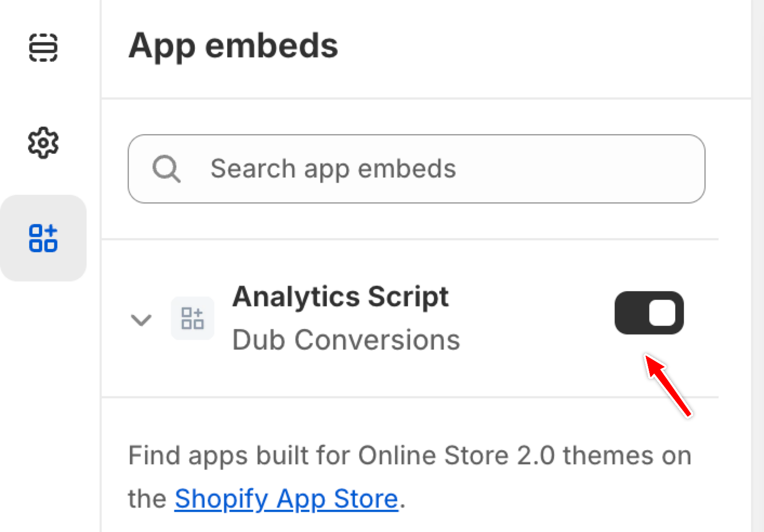Click the Shopify App Store hyperlink text
The width and height of the screenshot is (764, 532).
[286, 498]
